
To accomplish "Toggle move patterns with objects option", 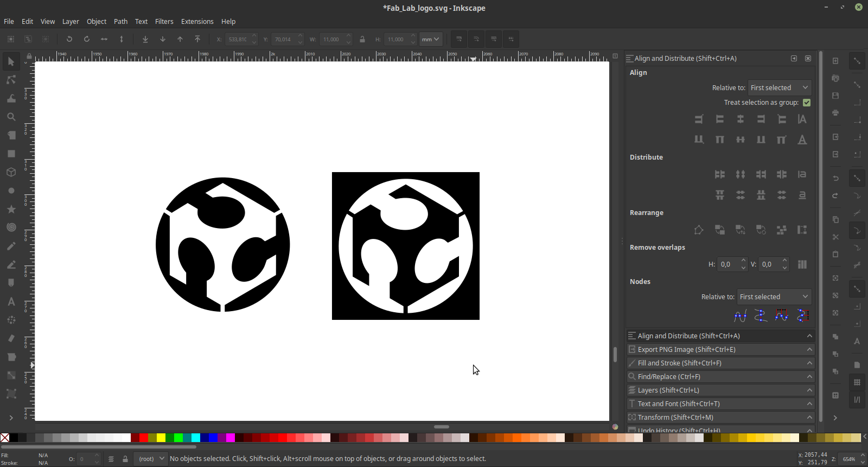I will pos(511,39).
